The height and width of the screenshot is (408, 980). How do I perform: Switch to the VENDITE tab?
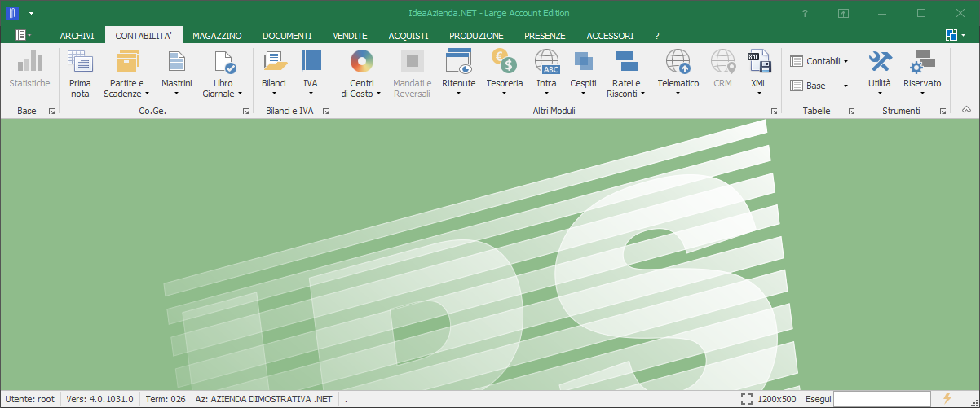click(350, 36)
